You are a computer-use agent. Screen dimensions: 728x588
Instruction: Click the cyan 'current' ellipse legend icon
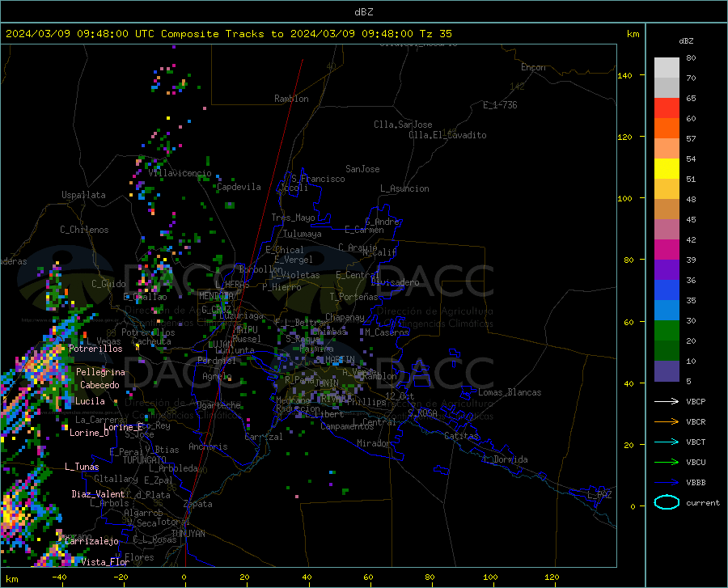pyautogui.click(x=667, y=502)
